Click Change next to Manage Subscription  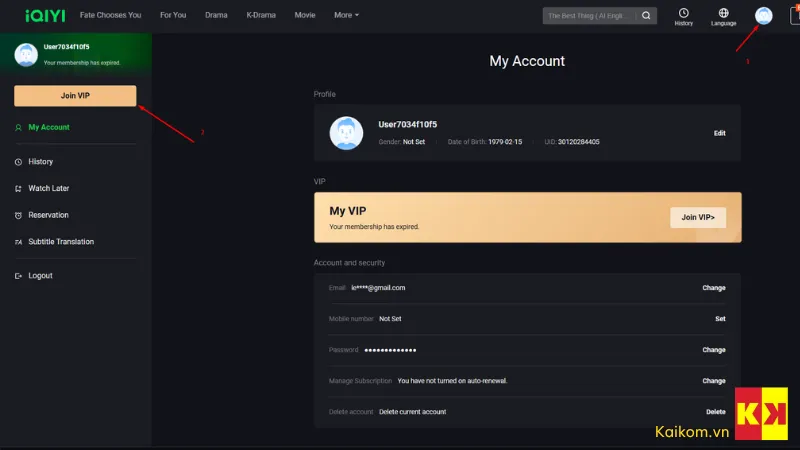(x=714, y=381)
